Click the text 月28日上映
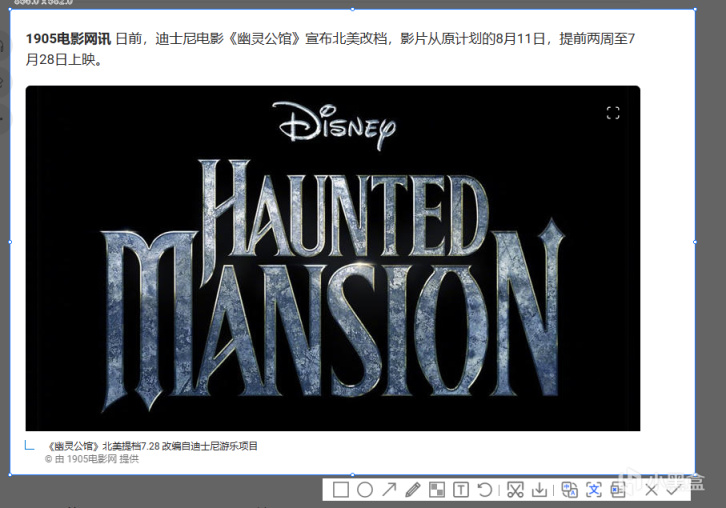 point(63,60)
